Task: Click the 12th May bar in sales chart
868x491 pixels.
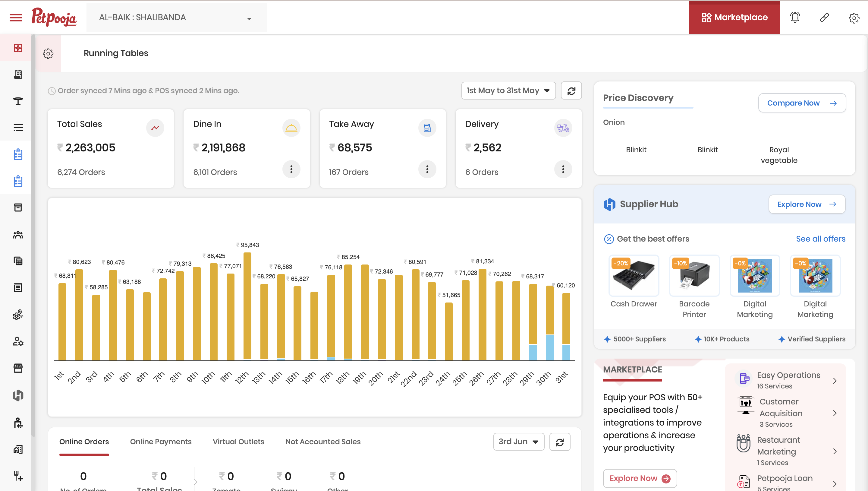Action: 247,306
